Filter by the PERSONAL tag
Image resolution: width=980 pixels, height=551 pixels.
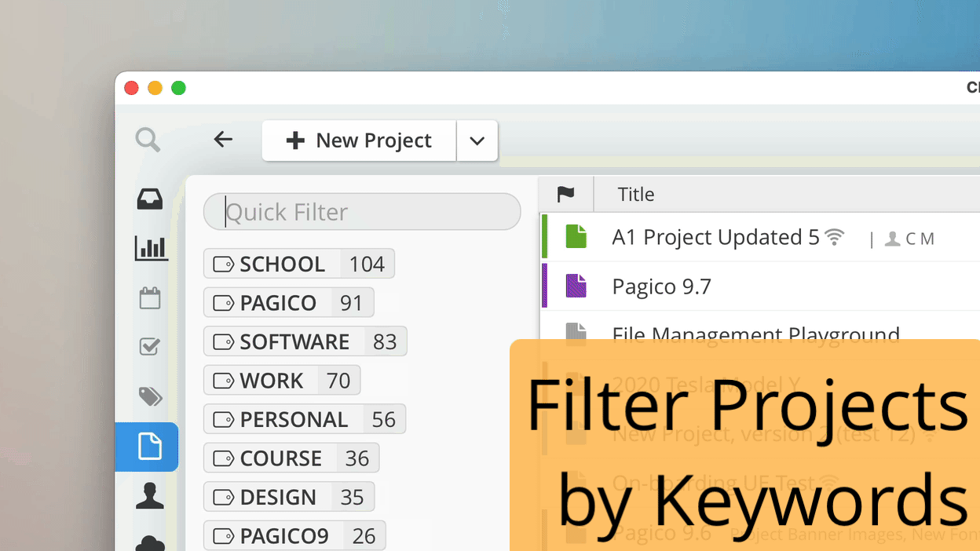[x=304, y=419]
